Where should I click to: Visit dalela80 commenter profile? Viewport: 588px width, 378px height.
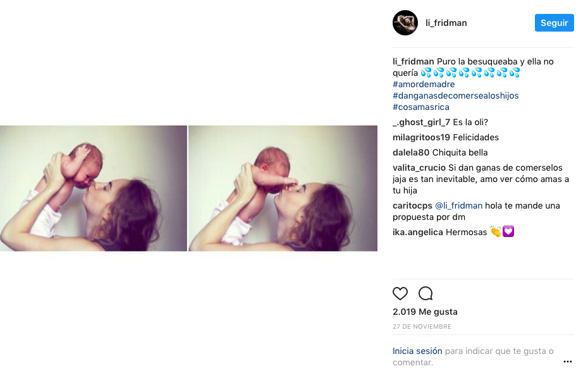(x=410, y=152)
